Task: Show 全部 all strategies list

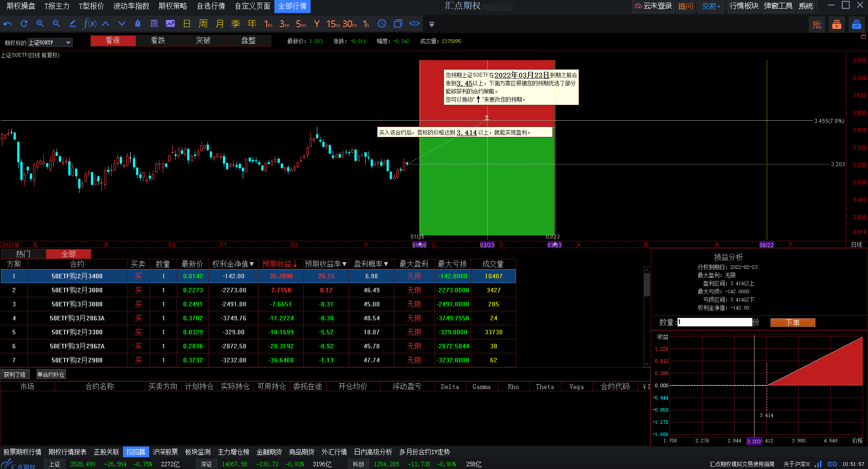Action: (68, 254)
